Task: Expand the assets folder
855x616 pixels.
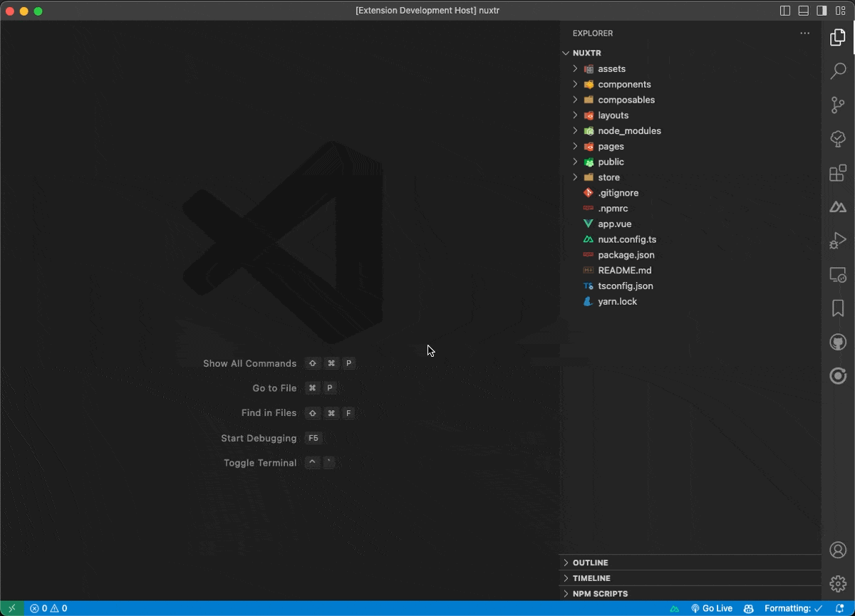Action: 690,69
